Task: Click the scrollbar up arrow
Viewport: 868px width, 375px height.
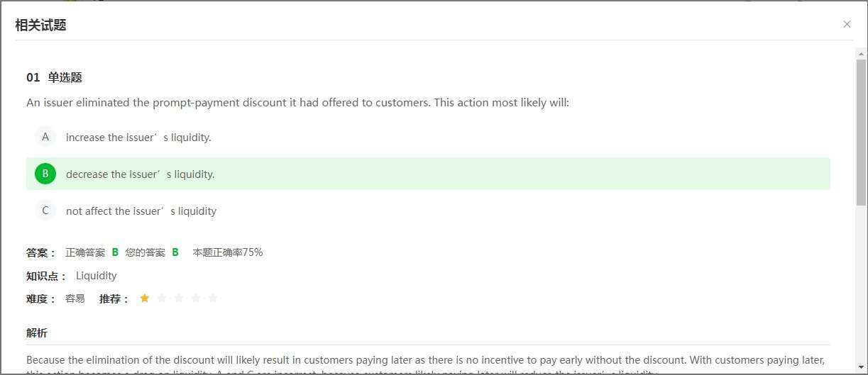Action: (861, 53)
